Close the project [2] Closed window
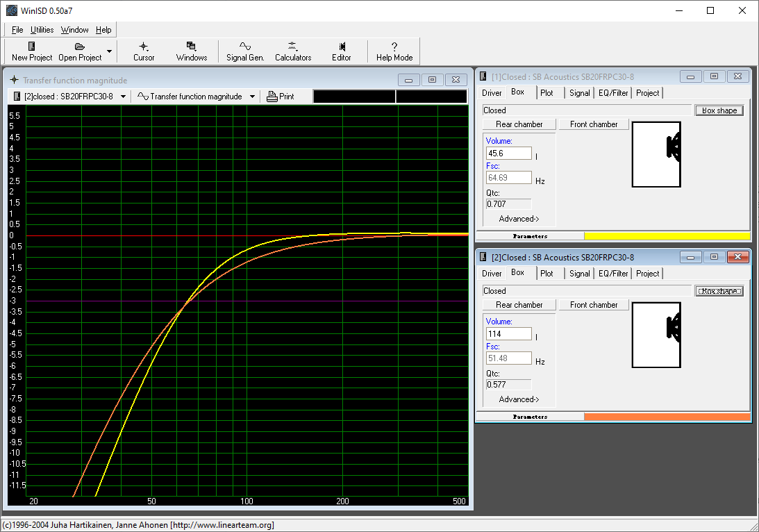Screen dimensions: 759x532 tap(737, 257)
